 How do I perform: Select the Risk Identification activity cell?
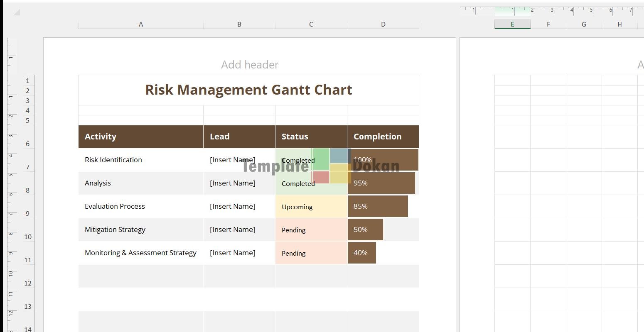pyautogui.click(x=113, y=160)
